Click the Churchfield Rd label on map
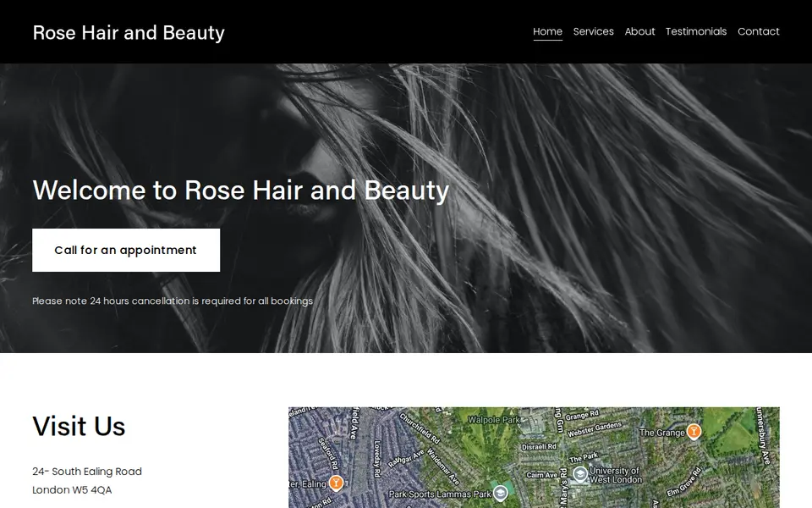 coord(420,428)
